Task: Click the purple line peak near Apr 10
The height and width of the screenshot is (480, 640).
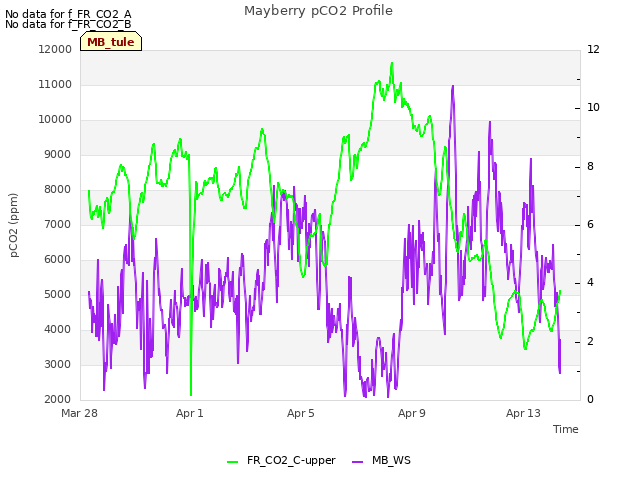Action: coord(453,86)
